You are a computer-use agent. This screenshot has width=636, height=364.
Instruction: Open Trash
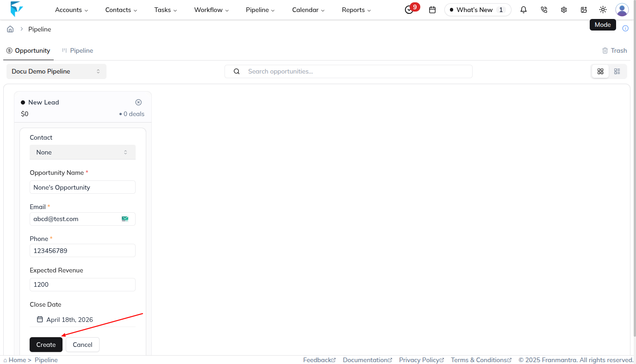614,50
